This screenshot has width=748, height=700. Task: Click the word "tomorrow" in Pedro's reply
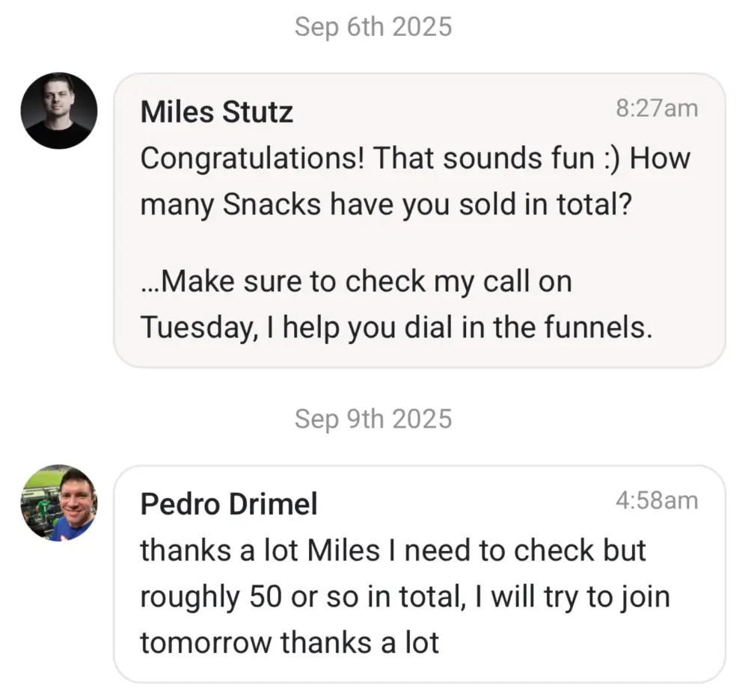[x=206, y=642]
